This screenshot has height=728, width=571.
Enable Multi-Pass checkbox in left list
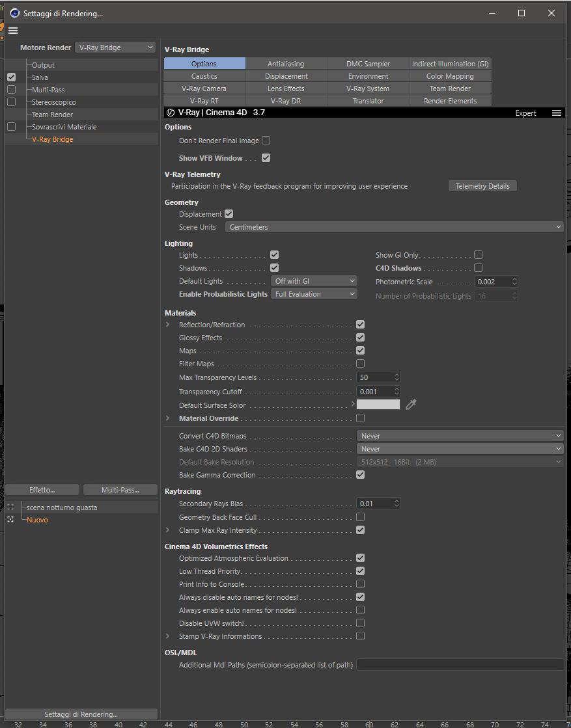point(12,89)
